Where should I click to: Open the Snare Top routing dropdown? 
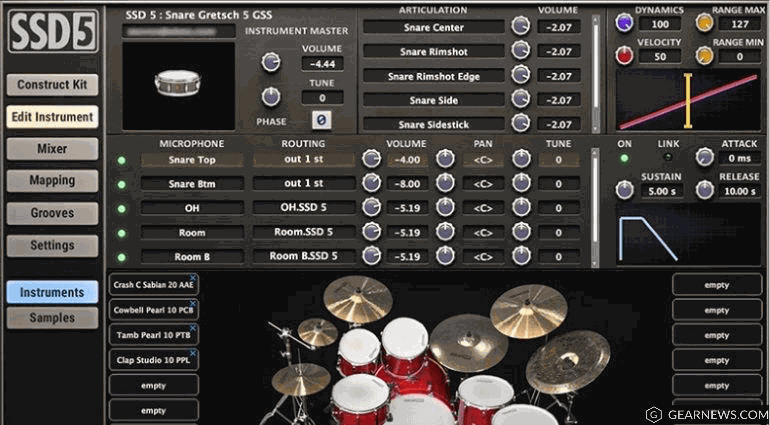[x=304, y=160]
